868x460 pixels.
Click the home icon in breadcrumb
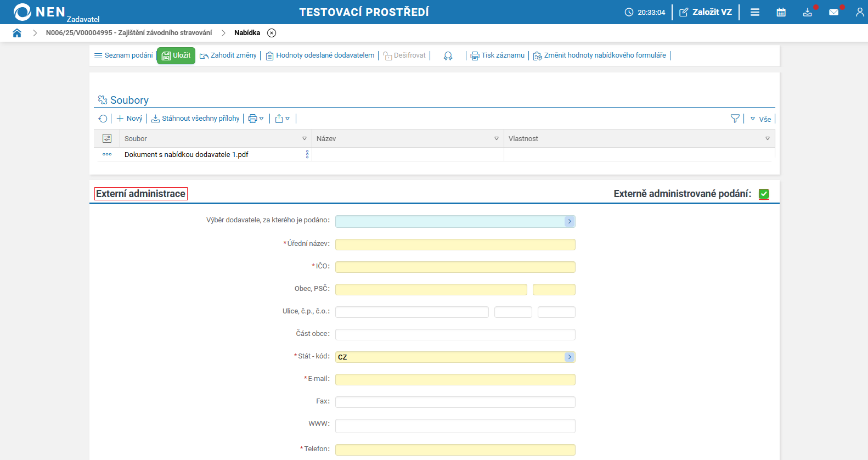[17, 33]
